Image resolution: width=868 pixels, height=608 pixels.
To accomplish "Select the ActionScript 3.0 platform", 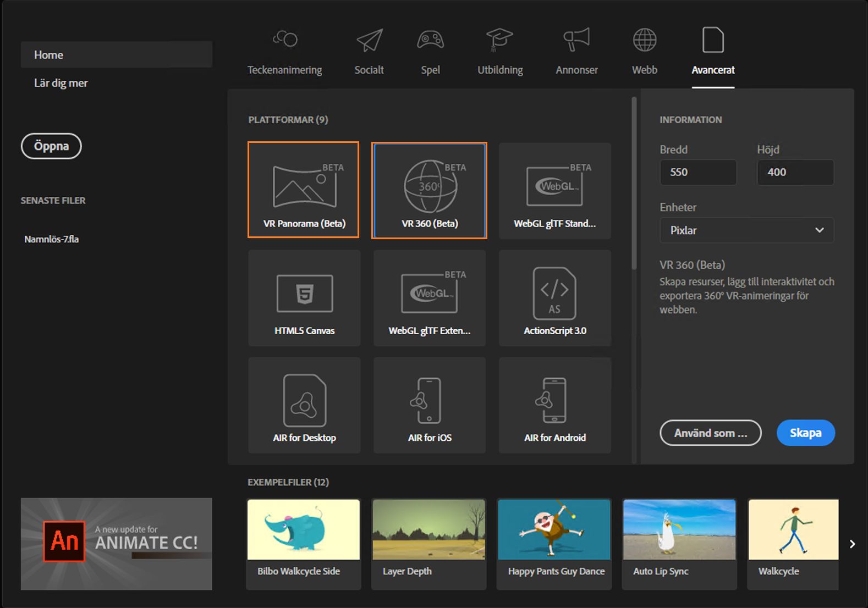I will (555, 298).
